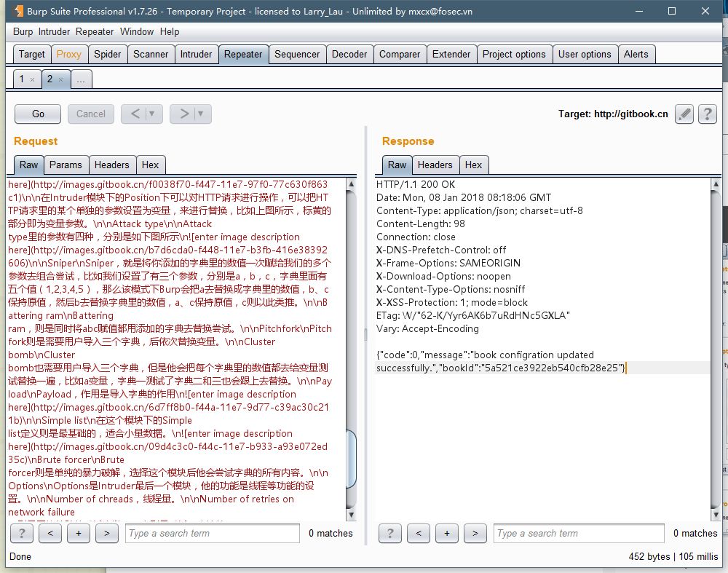
Task: Close Repeater tab number 2
Action: (x=60, y=79)
